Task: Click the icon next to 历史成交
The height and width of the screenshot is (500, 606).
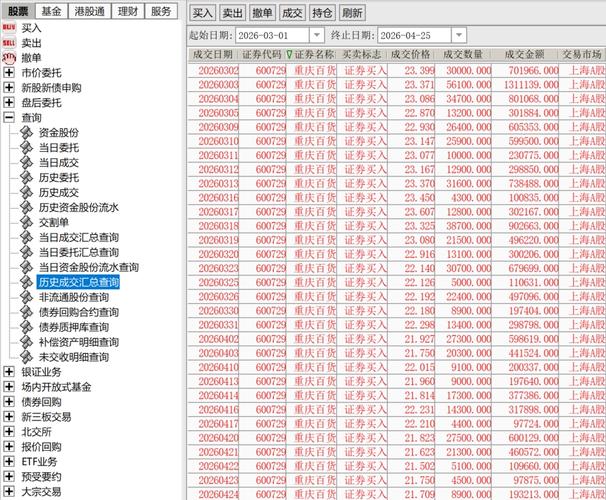Action: coord(26,192)
